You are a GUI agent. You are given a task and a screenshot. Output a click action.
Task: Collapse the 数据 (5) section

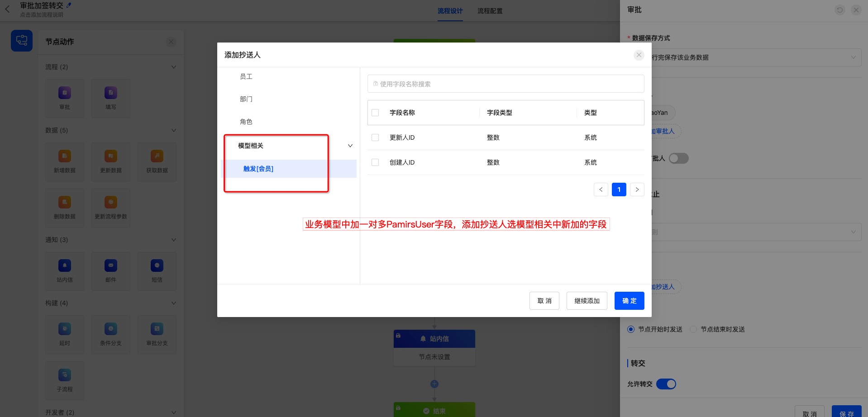pyautogui.click(x=174, y=130)
